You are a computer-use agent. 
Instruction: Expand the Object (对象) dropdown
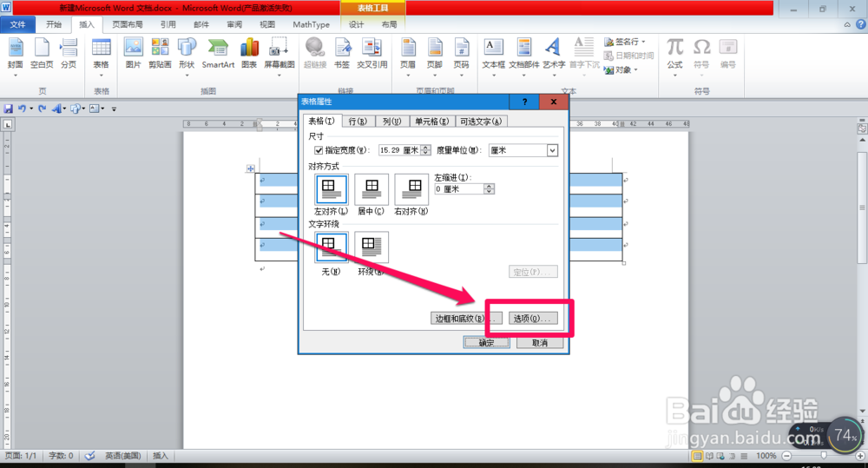[x=635, y=69]
